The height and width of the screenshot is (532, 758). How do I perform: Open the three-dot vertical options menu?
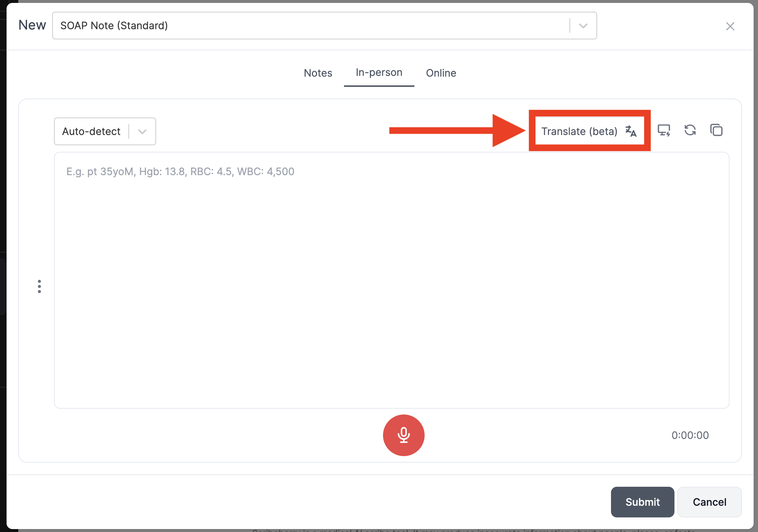coord(39,286)
